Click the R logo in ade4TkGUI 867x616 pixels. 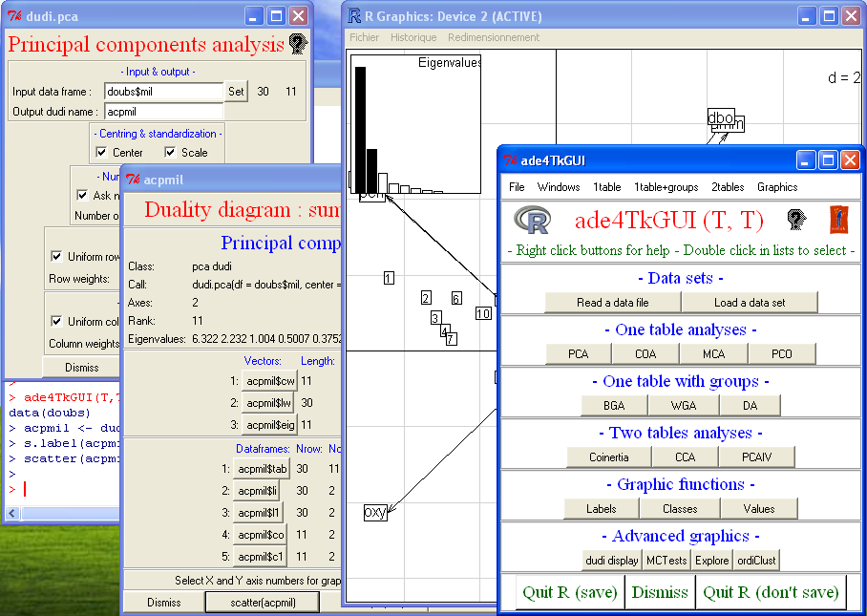click(x=533, y=221)
